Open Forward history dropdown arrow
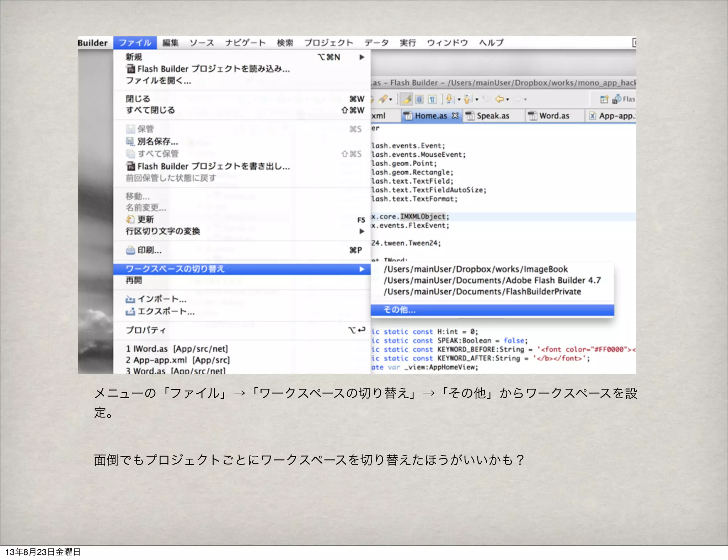The image size is (728, 560). (525, 99)
